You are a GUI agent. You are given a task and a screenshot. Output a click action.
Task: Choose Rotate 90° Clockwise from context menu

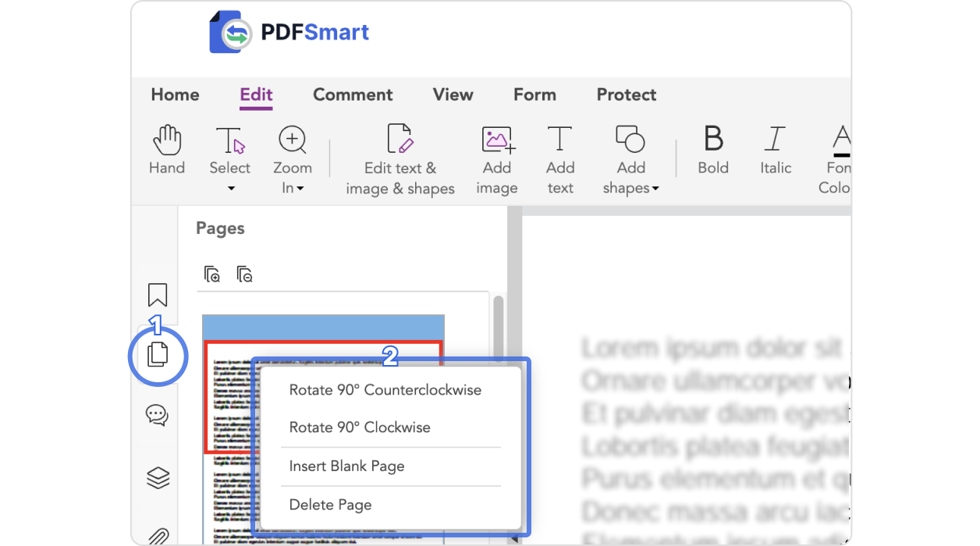tap(360, 427)
